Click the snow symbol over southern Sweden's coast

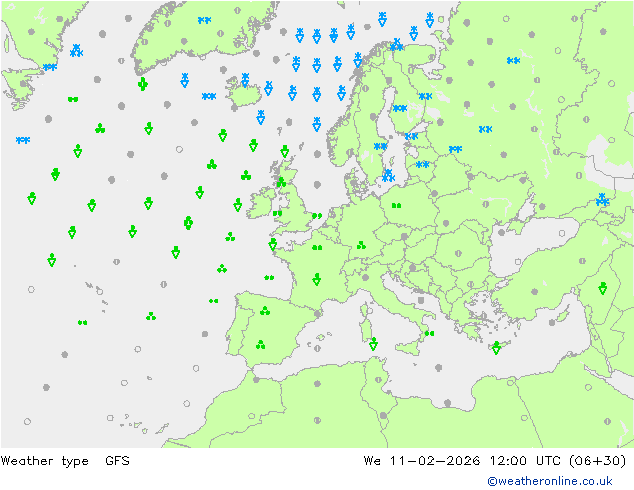click(x=388, y=176)
